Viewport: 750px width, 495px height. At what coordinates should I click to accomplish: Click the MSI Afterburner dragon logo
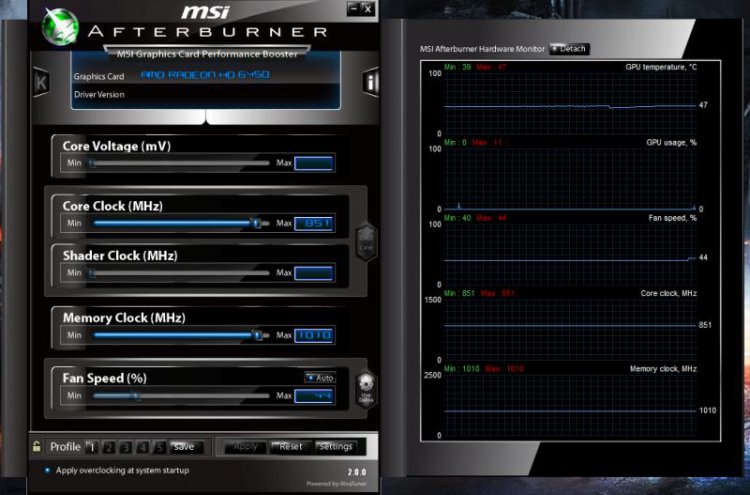60,26
